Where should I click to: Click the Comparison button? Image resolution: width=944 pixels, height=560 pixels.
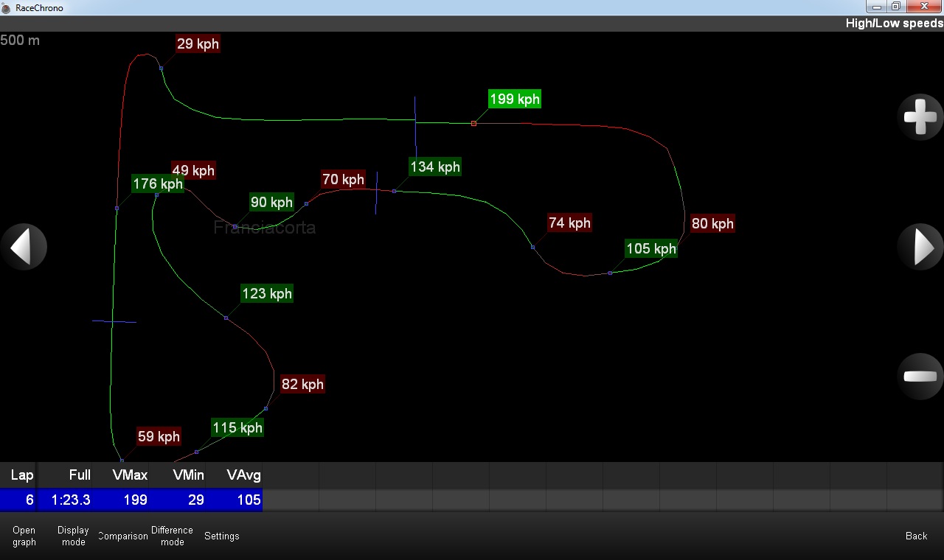[x=122, y=536]
